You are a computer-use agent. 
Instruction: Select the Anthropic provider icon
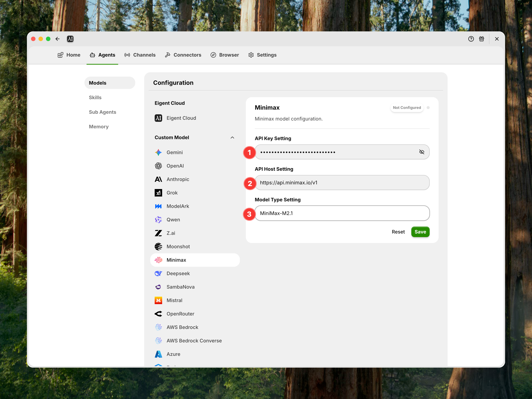[158, 179]
